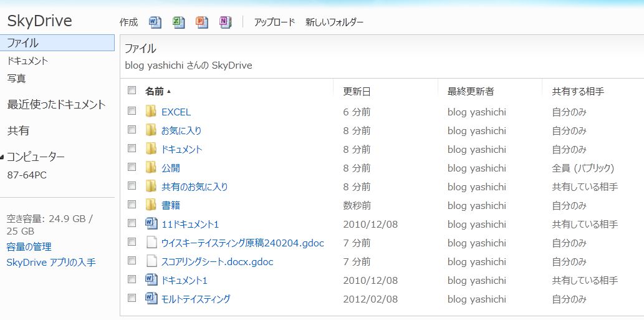Open 写真 in the left sidebar

17,79
